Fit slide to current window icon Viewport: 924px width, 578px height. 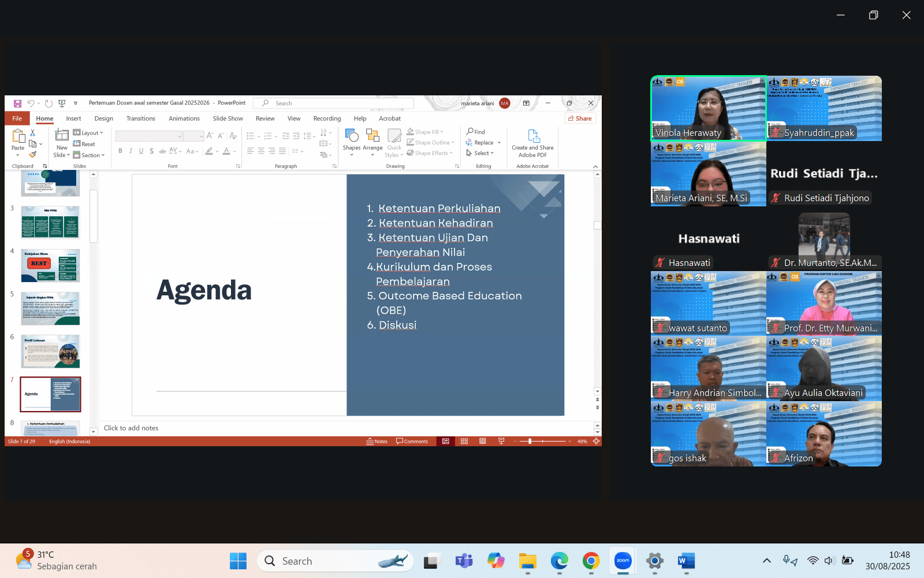pyautogui.click(x=596, y=441)
